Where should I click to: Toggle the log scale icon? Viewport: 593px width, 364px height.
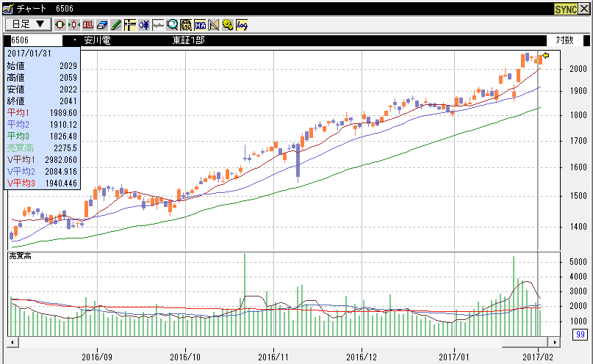click(242, 24)
